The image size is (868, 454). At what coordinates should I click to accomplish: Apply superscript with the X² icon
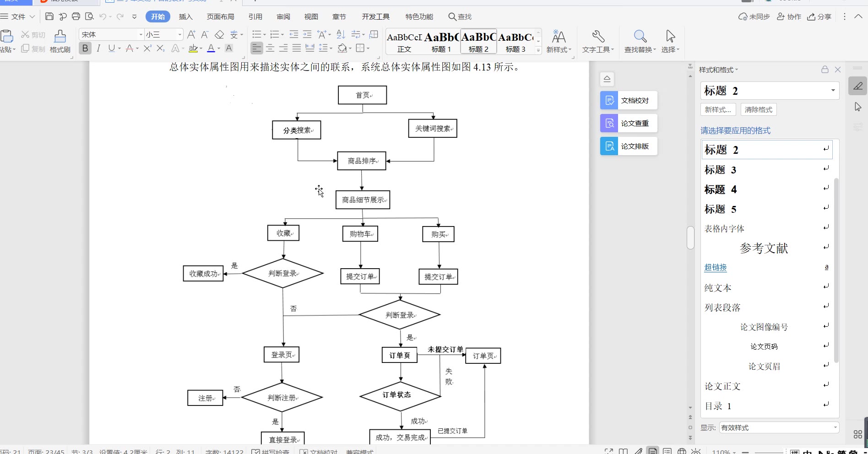(x=147, y=48)
